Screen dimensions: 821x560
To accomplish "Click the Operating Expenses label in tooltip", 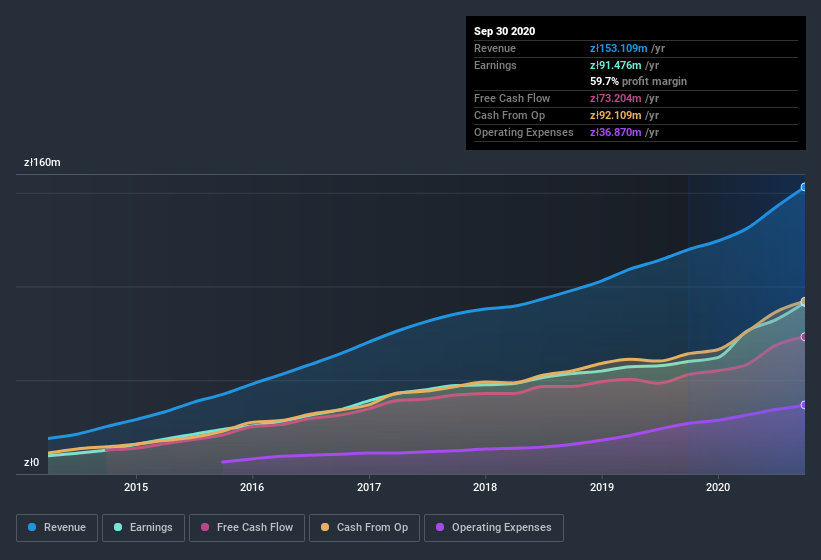I will point(524,132).
